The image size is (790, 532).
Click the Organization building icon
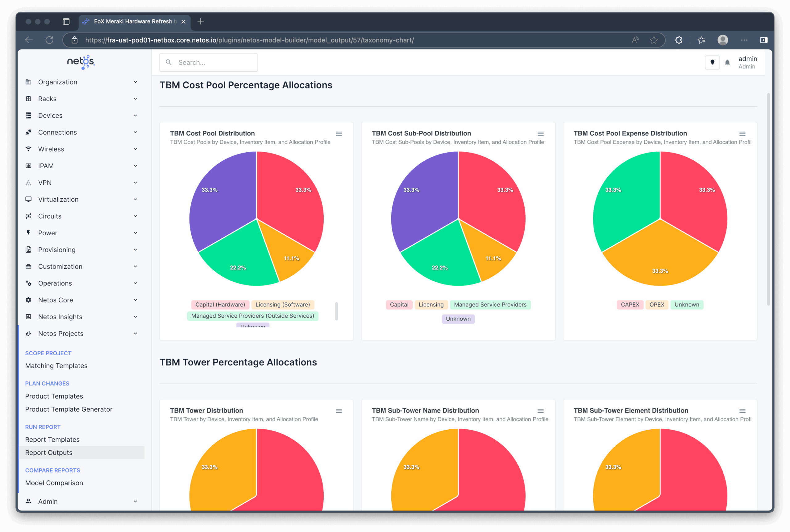tap(28, 82)
